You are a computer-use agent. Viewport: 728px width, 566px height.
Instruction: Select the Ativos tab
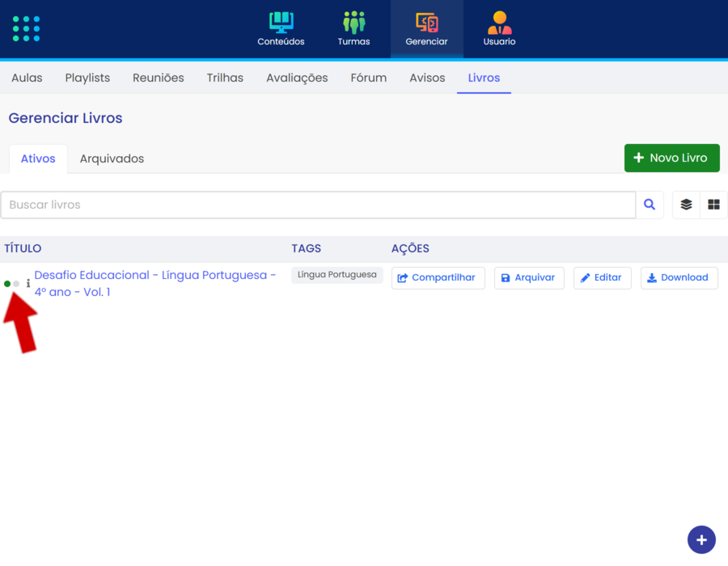pos(38,158)
